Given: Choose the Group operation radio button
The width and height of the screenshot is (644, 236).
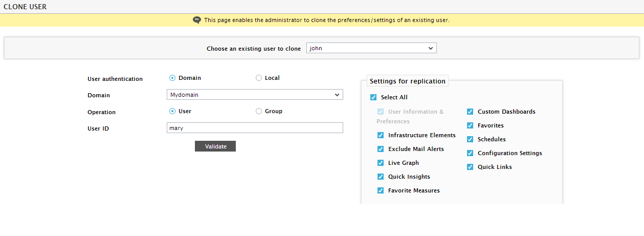Looking at the screenshot, I should (259, 111).
